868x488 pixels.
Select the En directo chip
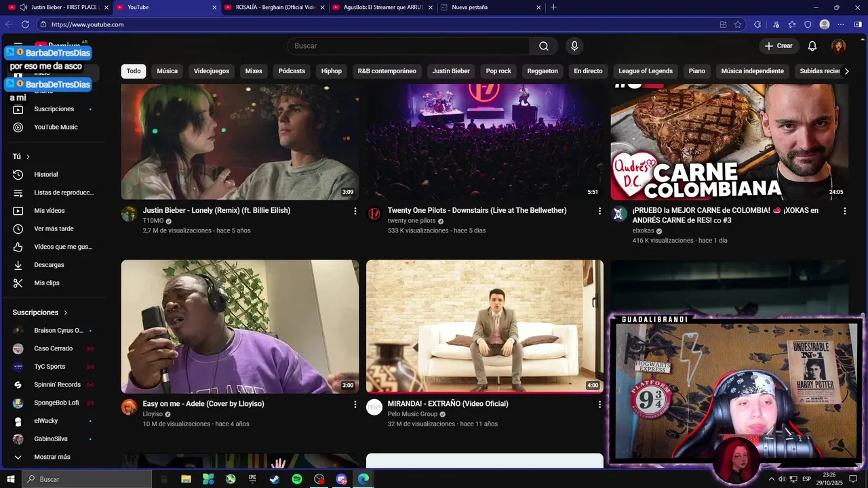[588, 71]
